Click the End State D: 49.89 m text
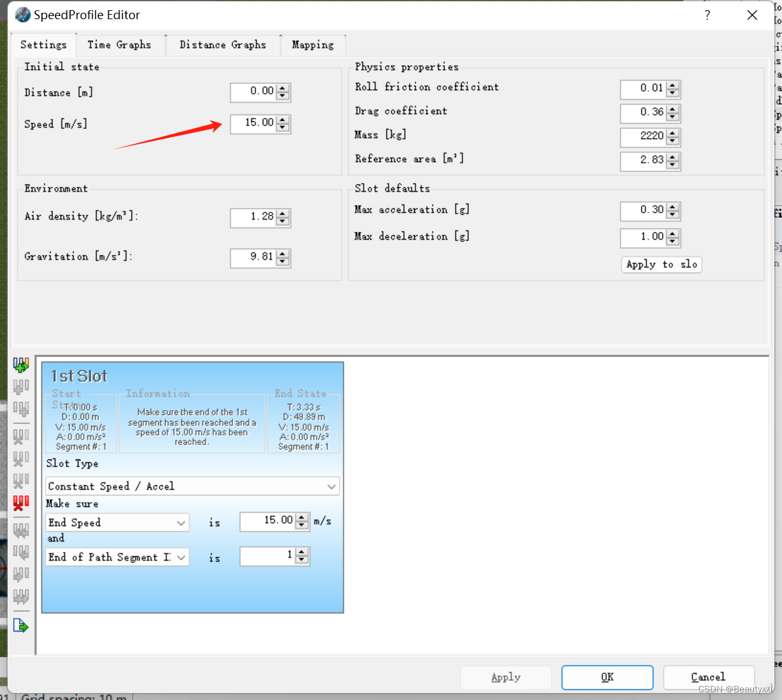The height and width of the screenshot is (700, 782). pos(304,417)
